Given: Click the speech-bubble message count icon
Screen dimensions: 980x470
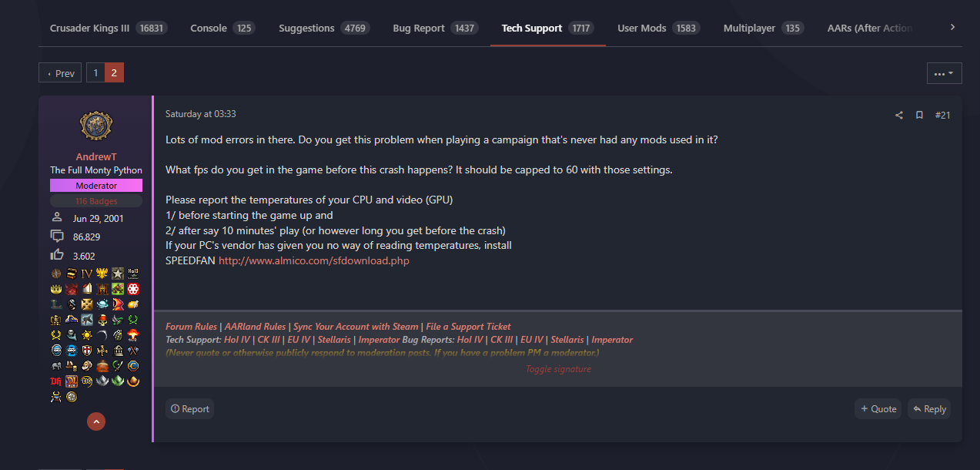Looking at the screenshot, I should [57, 236].
